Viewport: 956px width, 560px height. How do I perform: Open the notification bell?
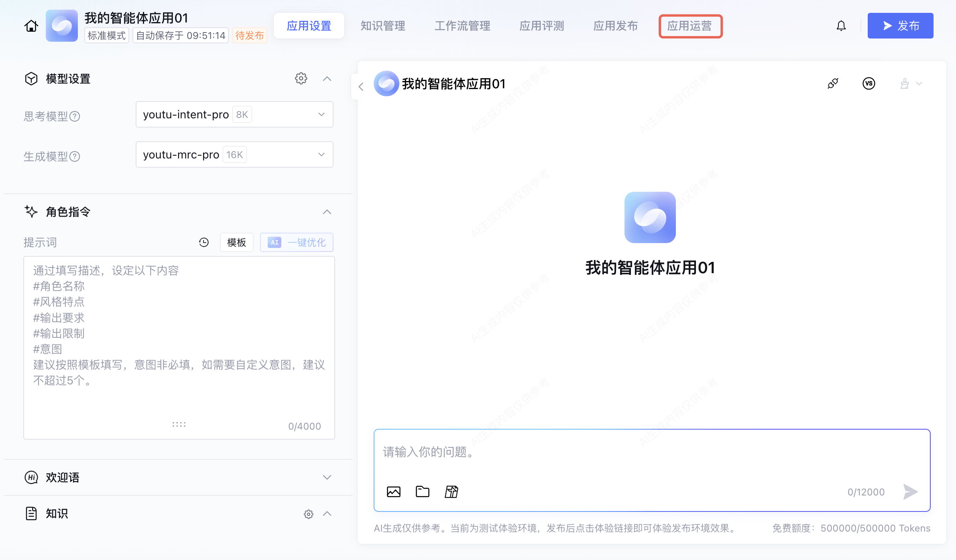click(x=841, y=26)
